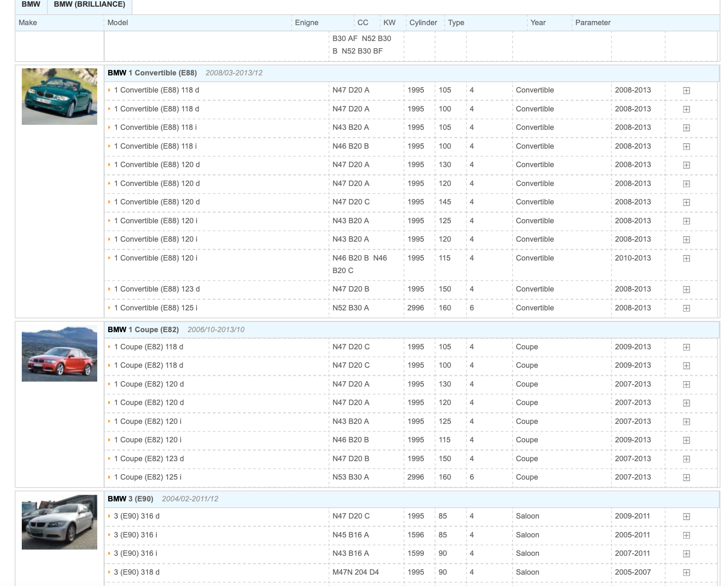
Task: Switch to the BMW (BRILLIANCE) tab
Action: [89, 5]
